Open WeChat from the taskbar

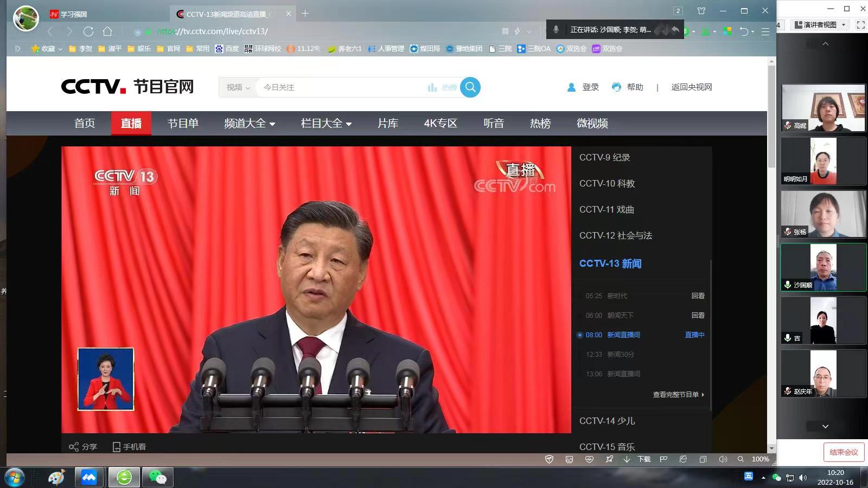(x=158, y=477)
